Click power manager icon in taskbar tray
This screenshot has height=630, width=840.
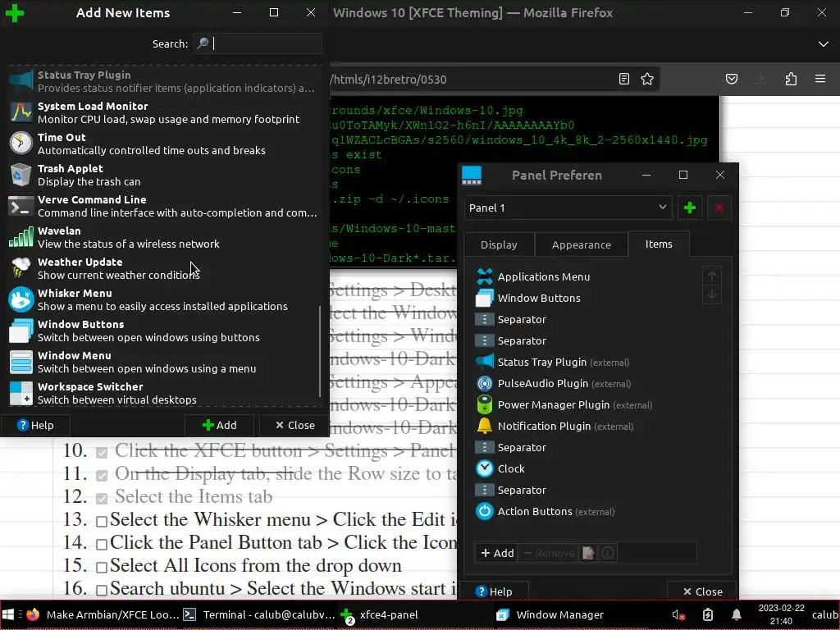pyautogui.click(x=708, y=615)
